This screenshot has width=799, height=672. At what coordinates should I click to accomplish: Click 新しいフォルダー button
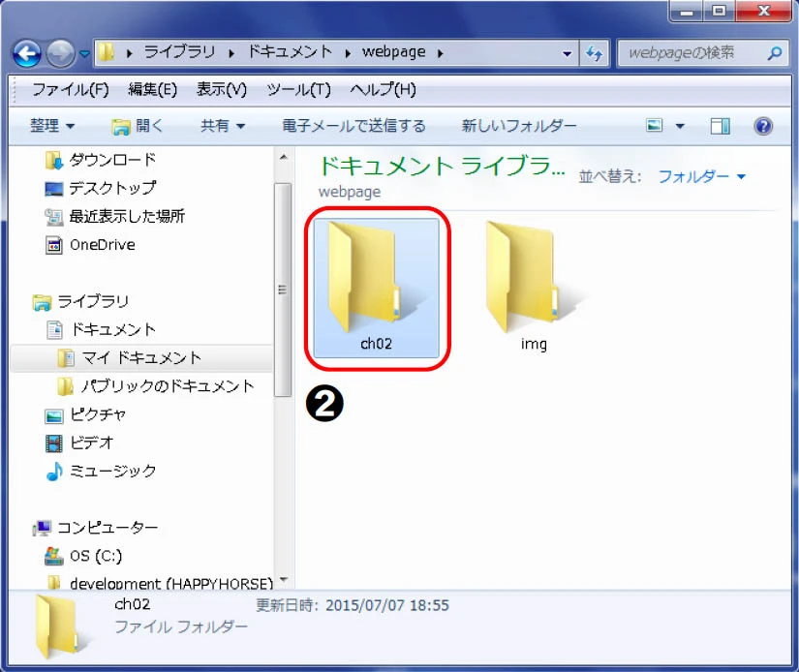(519, 125)
